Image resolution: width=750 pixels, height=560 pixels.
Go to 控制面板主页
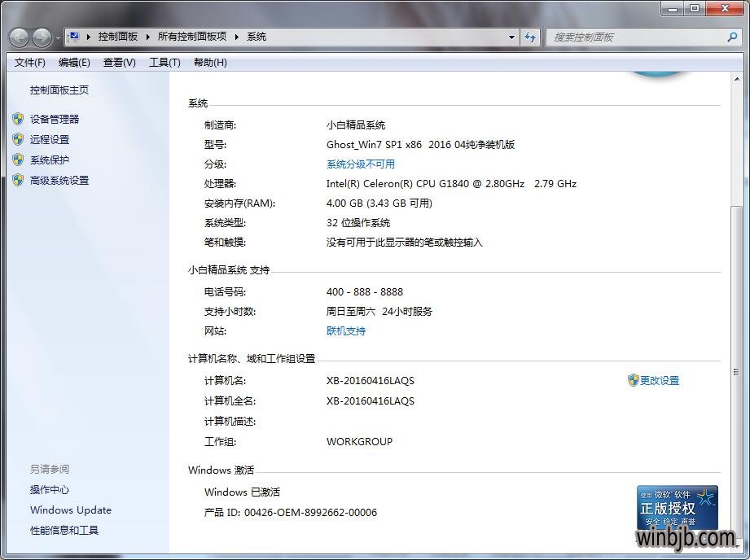coord(59,90)
